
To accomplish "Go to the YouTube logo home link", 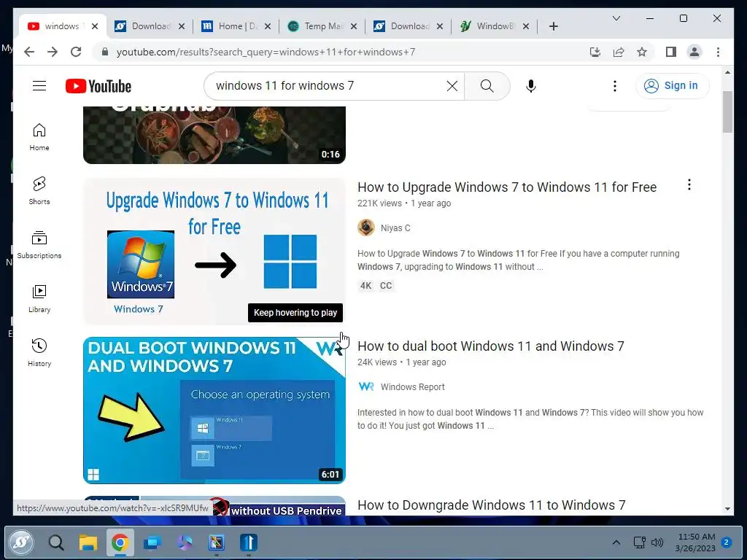I will [x=98, y=86].
